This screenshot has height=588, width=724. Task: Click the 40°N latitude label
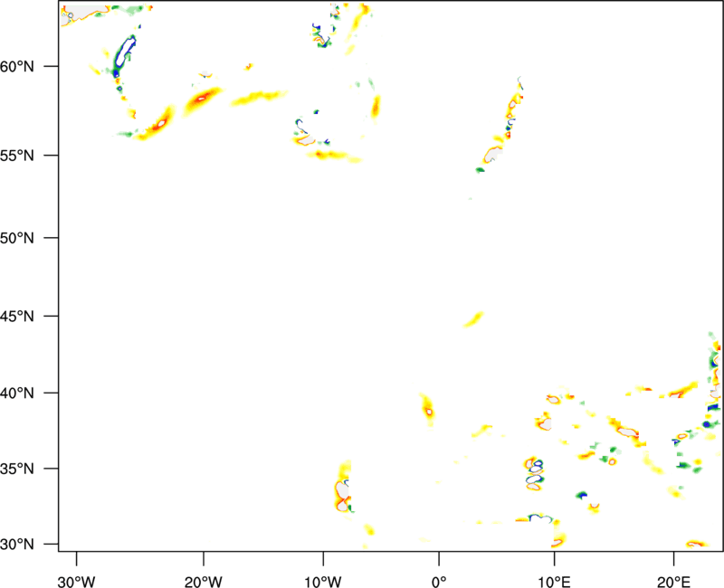point(17,394)
